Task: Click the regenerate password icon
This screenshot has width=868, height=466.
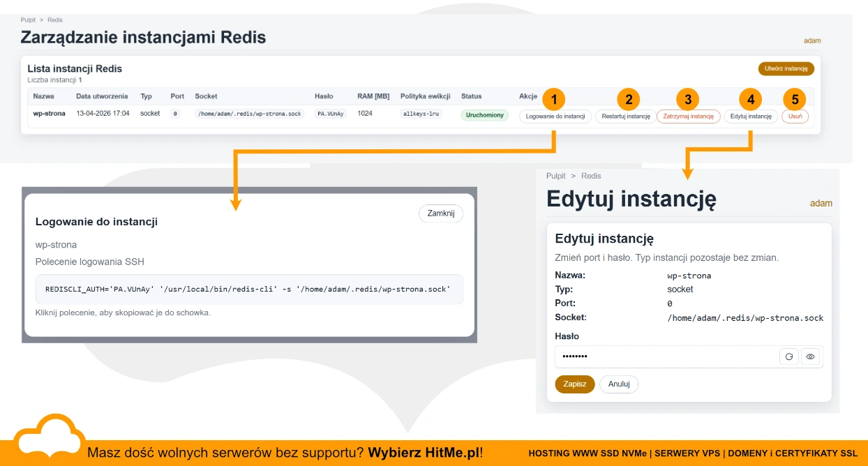Action: [789, 356]
